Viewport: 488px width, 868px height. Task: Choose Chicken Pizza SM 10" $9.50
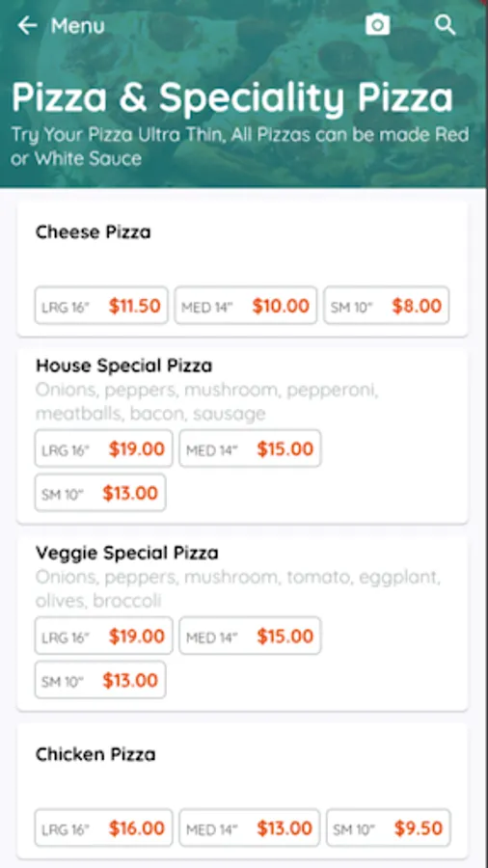pos(389,828)
